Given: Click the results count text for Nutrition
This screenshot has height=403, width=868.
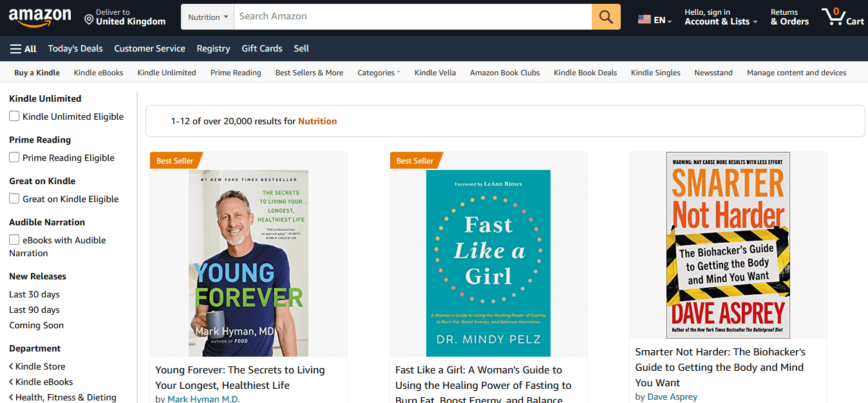Looking at the screenshot, I should 254,121.
